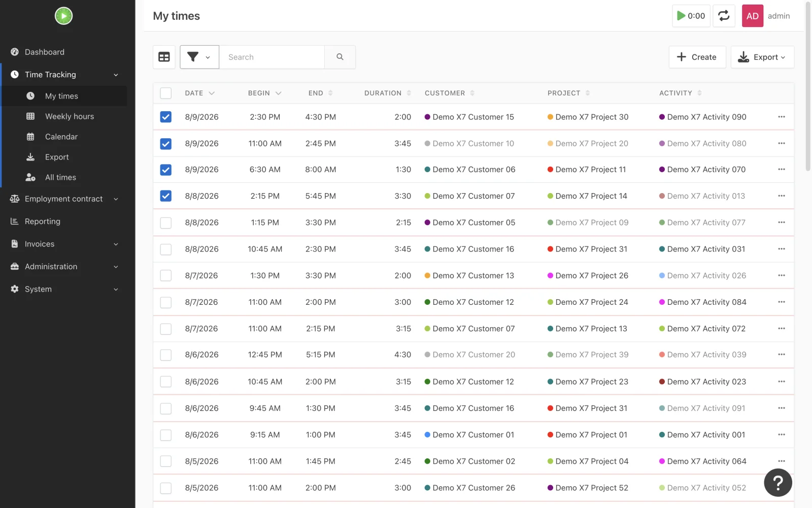
Task: Sort by ACTIVITY column header
Action: 681,93
